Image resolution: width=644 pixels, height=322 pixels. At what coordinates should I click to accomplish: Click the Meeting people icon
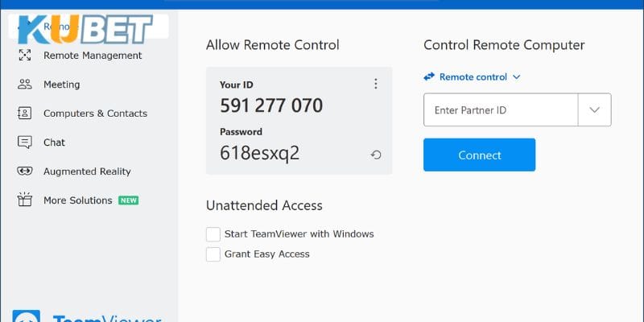pyautogui.click(x=25, y=85)
